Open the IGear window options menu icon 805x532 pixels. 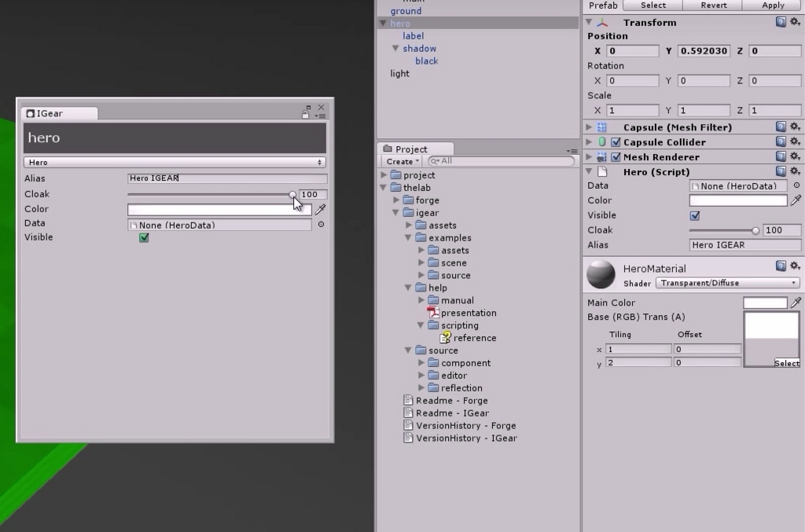pyautogui.click(x=320, y=116)
